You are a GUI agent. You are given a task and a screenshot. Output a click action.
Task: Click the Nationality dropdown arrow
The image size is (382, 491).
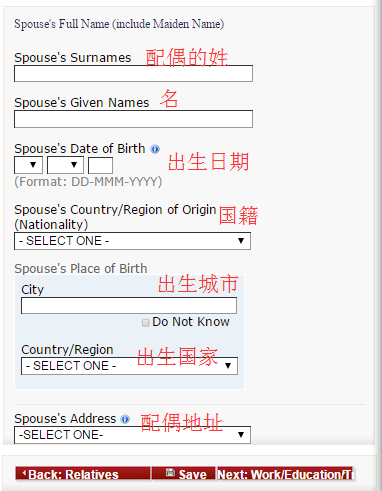coord(241,241)
